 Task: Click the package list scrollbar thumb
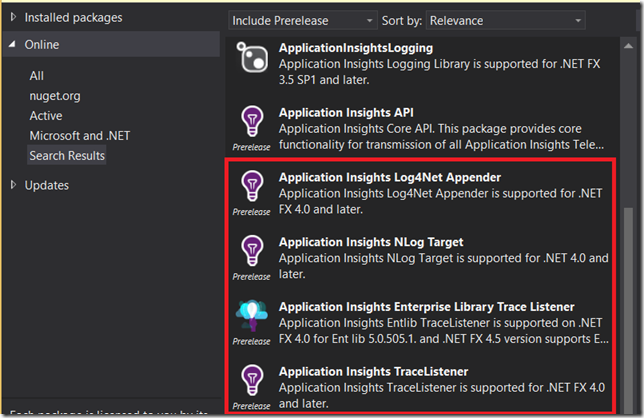pyautogui.click(x=628, y=310)
